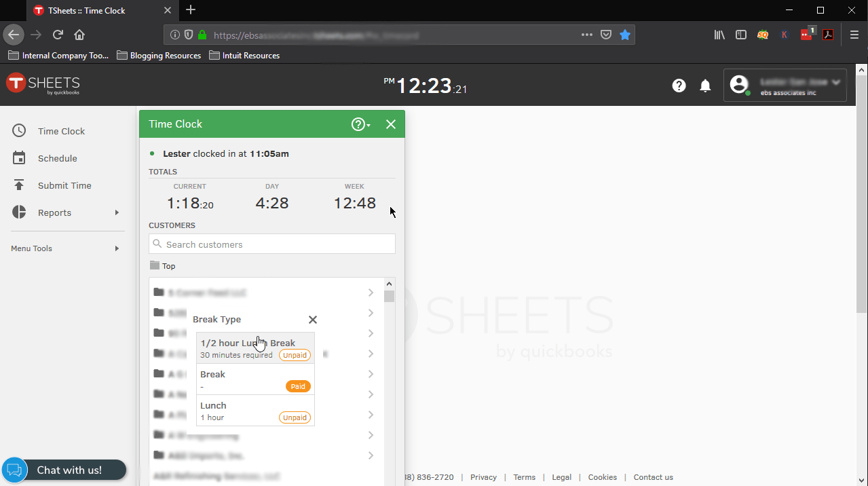Open Firefox hamburger menu
868x486 pixels.
coord(854,35)
